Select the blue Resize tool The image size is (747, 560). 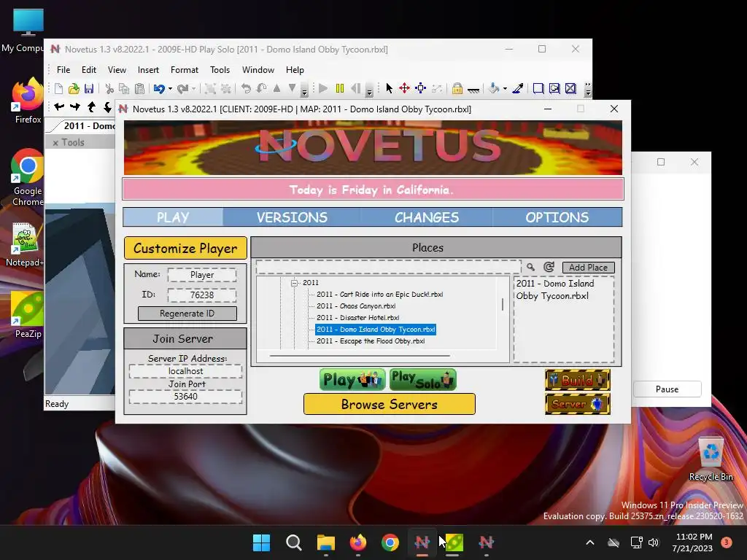coord(421,88)
